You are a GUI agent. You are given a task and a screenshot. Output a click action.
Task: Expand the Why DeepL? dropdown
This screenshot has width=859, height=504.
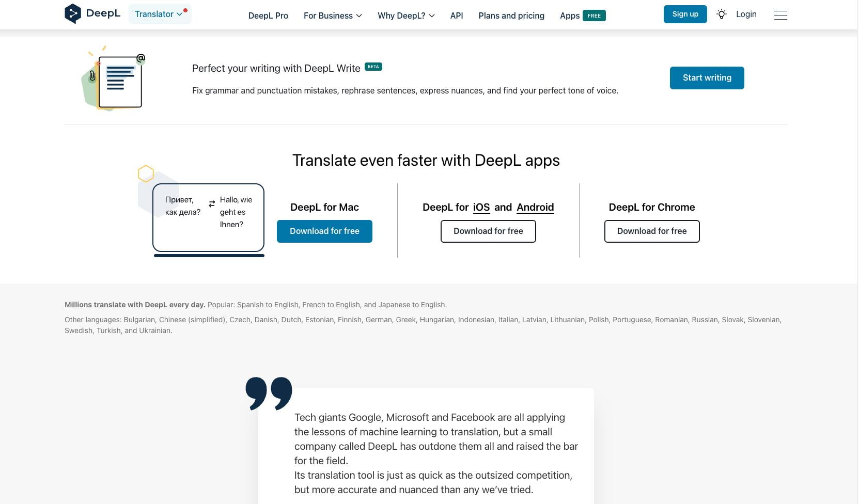point(405,15)
